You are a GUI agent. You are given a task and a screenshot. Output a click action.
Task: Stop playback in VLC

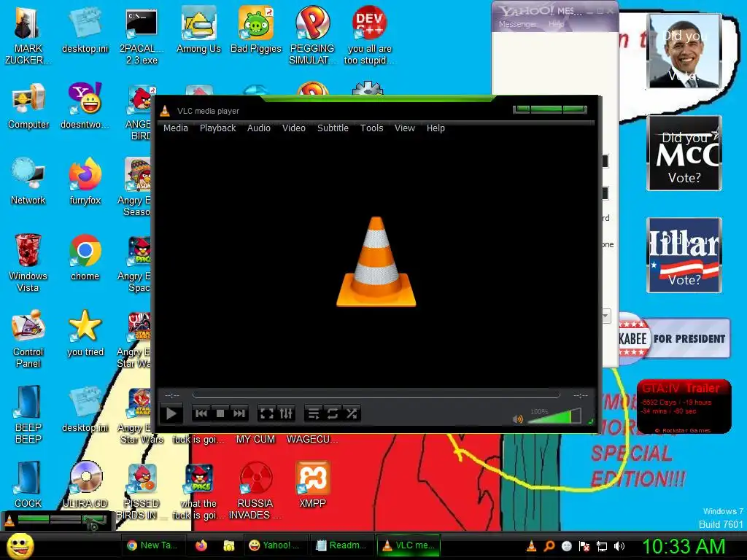(x=220, y=413)
